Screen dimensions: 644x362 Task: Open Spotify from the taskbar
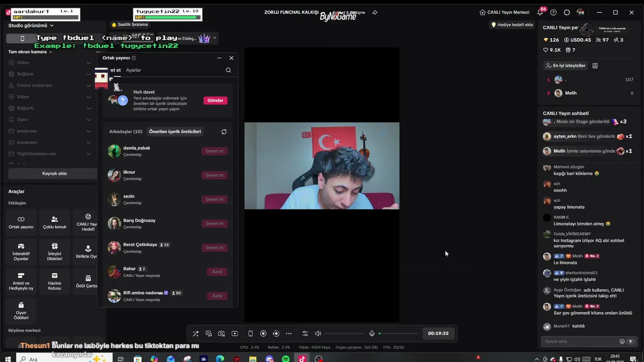(x=286, y=359)
